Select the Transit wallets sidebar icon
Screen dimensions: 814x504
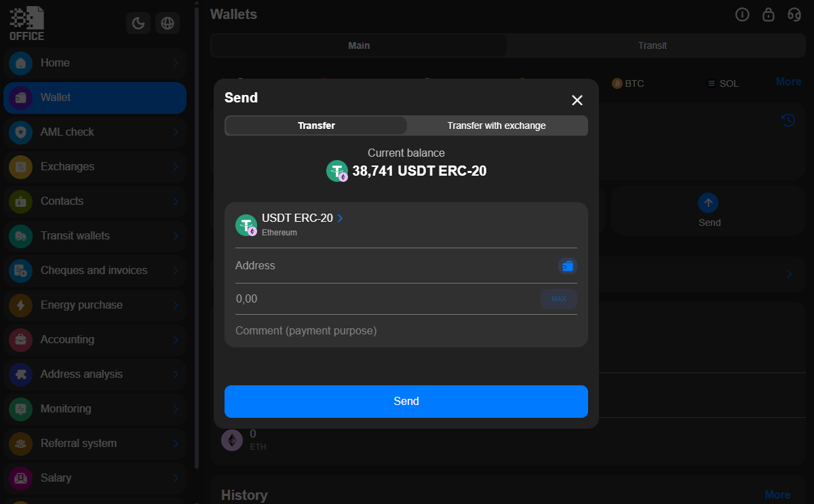pos(20,236)
